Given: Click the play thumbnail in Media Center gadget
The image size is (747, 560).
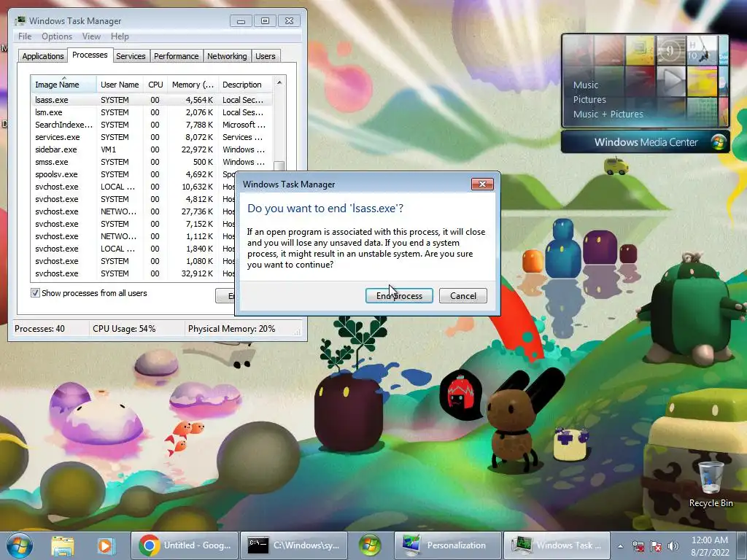Looking at the screenshot, I should 671,81.
